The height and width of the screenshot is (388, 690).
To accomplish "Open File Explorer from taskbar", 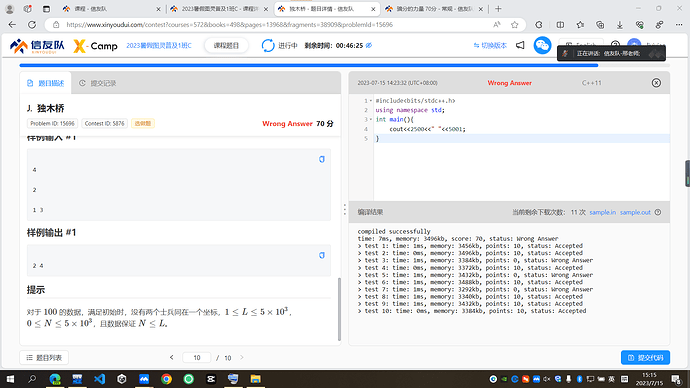I will (x=255, y=379).
